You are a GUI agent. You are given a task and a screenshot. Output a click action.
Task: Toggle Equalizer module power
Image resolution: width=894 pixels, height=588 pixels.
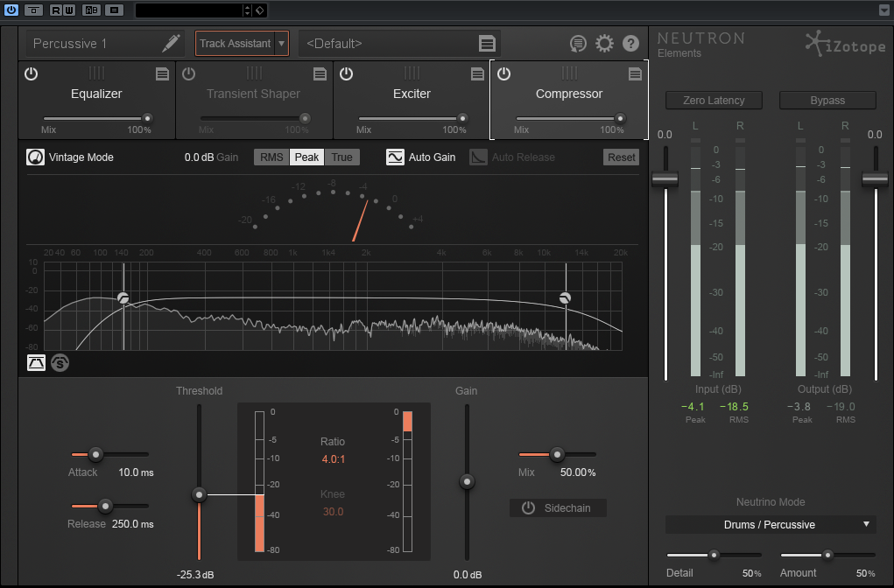(x=31, y=73)
